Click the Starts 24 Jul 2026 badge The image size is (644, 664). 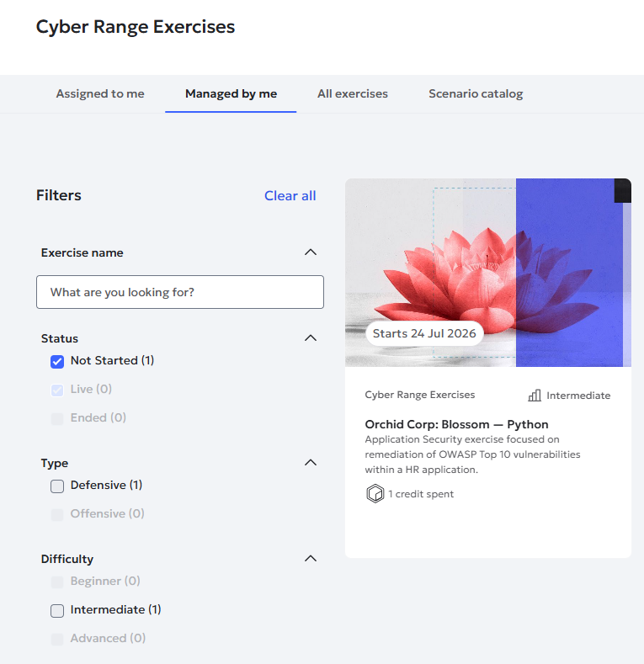(x=424, y=334)
